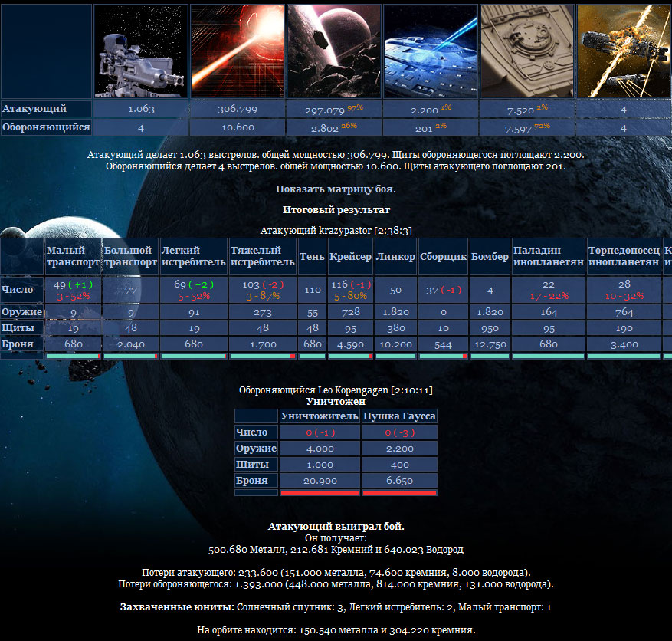Screen dimensions: 672x641
Task: Click the Паладин инопланетян column header
Action: tap(549, 256)
